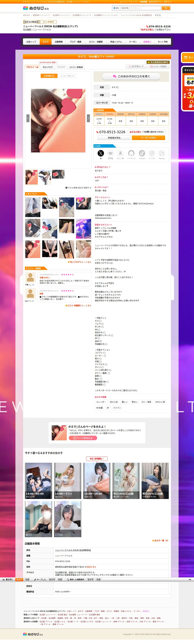Click the calendar icon on ネット side tab
The width and height of the screenshot is (194, 644).
click(186, 58)
